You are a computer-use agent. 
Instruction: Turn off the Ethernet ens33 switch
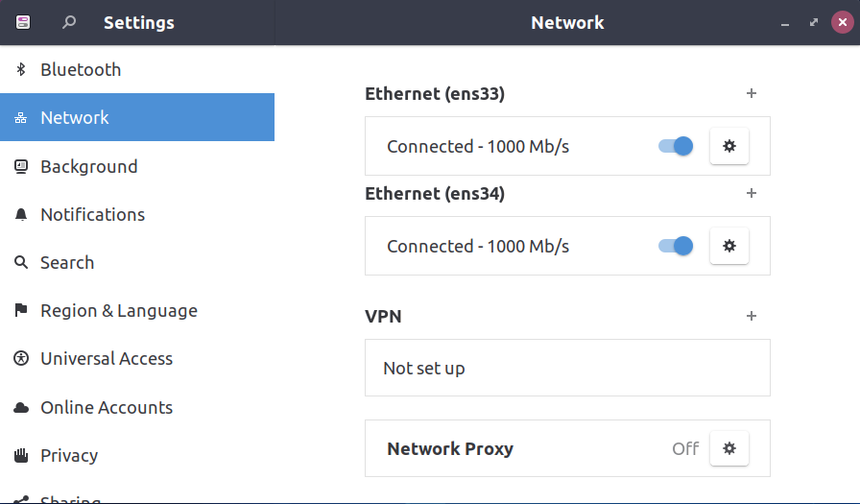tap(676, 146)
